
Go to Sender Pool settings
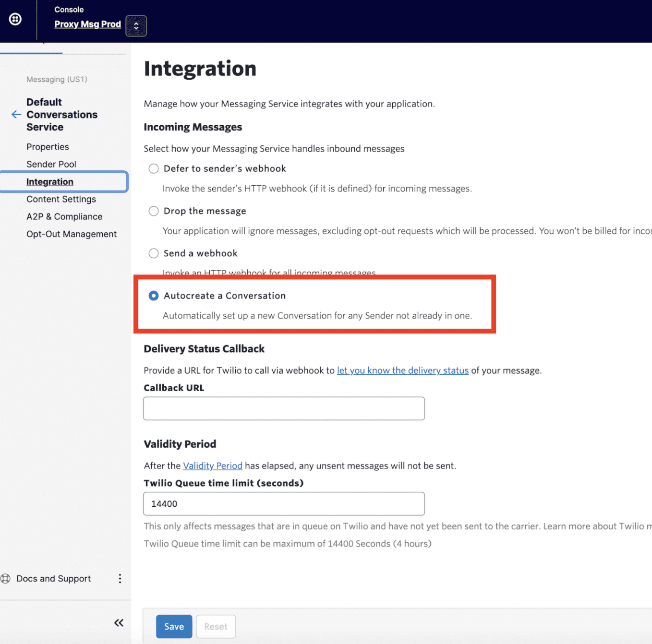(51, 164)
